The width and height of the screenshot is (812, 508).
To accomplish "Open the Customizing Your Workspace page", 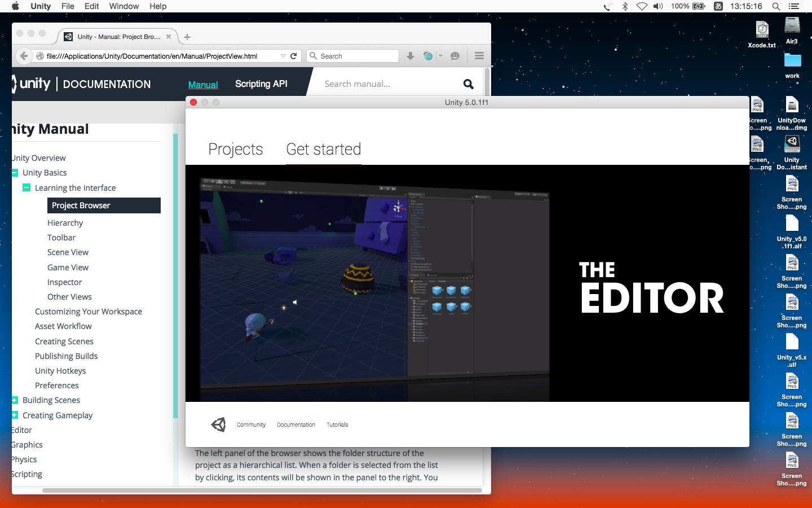I will coord(89,312).
